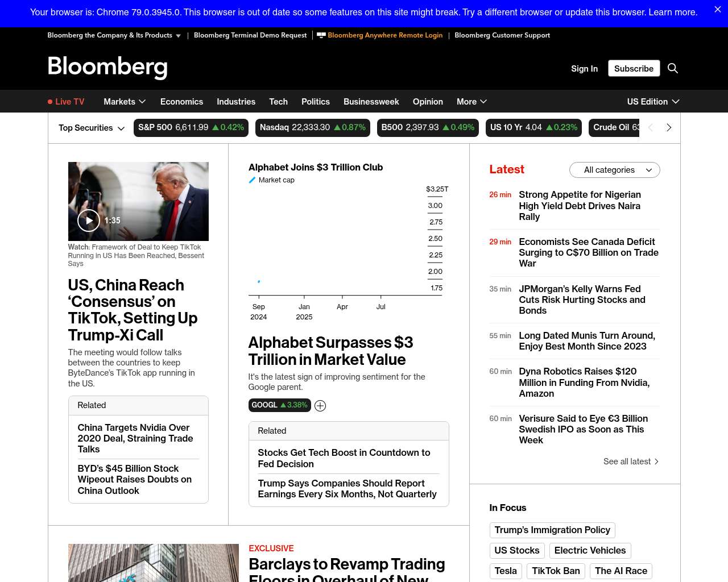This screenshot has height=582, width=728.
Task: Open the US Edition selector
Action: click(653, 102)
